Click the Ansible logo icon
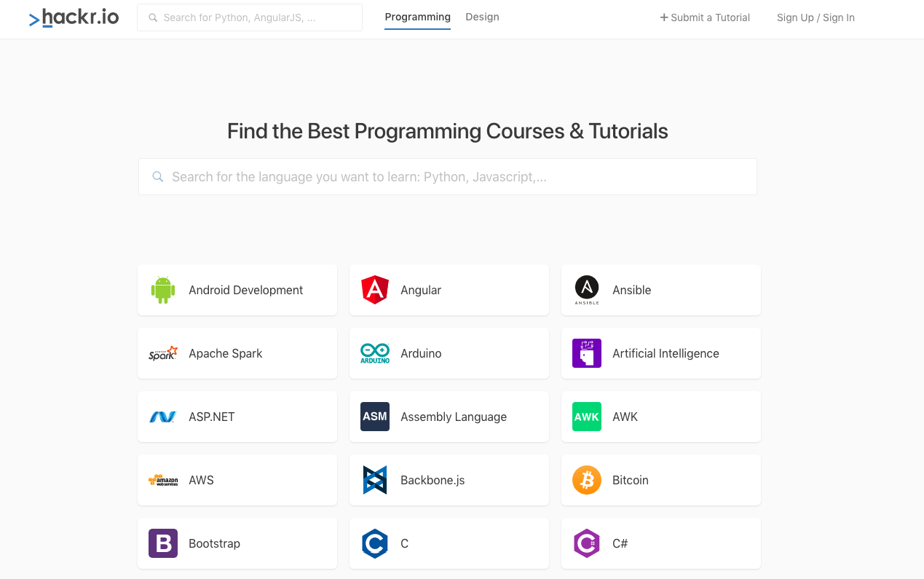This screenshot has height=579, width=924. tap(587, 290)
